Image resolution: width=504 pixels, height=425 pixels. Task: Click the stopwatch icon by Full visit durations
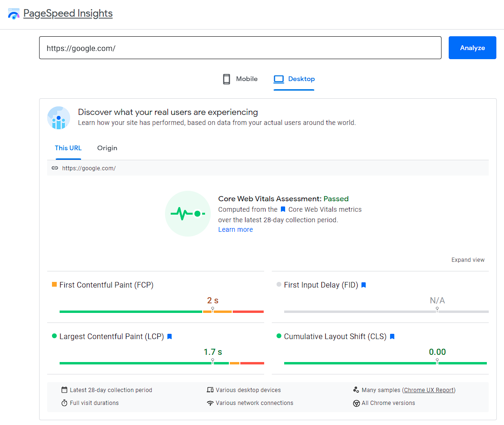tap(64, 403)
